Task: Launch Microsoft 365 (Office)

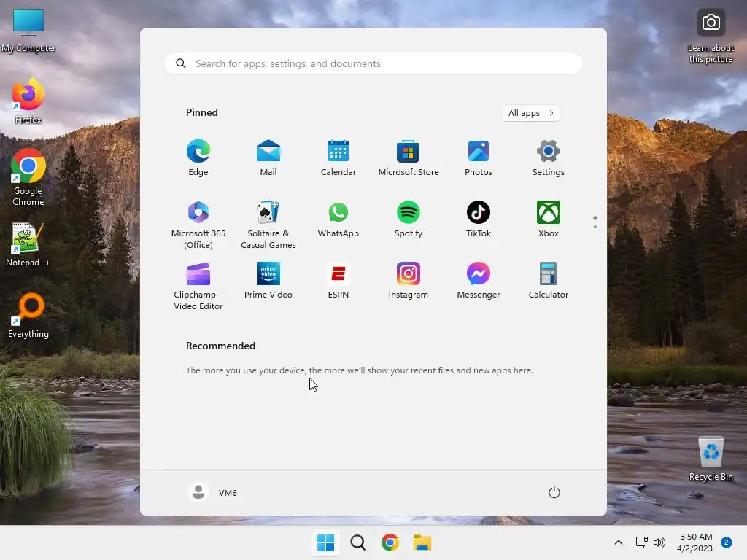Action: coord(198,225)
